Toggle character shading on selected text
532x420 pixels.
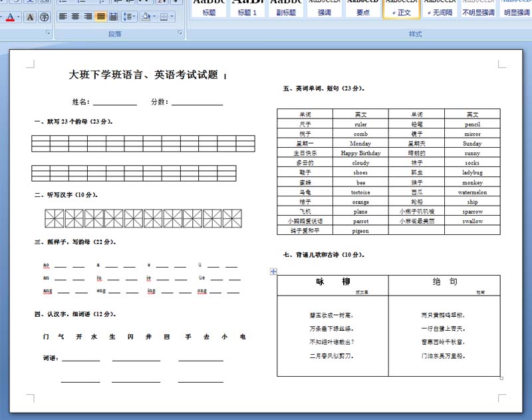(x=30, y=17)
